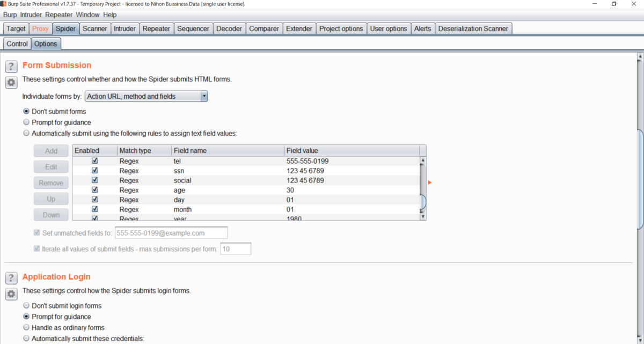The image size is (644, 344).
Task: Toggle enabled checkbox for age rule
Action: point(95,190)
